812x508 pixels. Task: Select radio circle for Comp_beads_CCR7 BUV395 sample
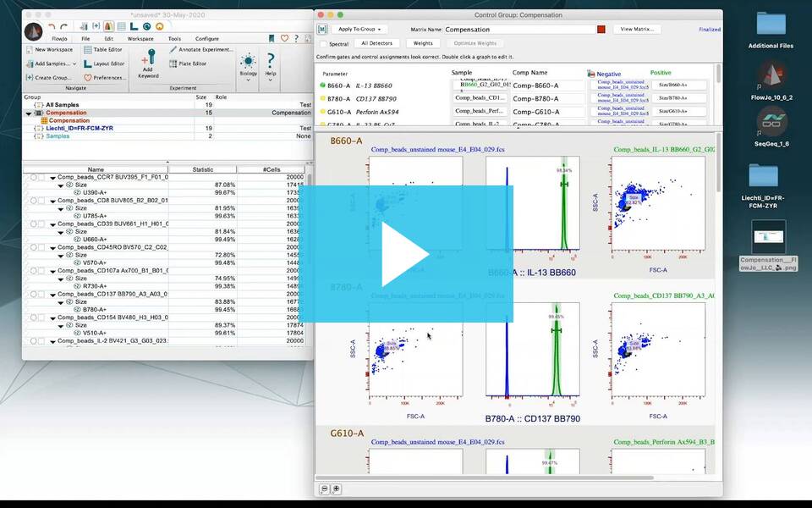click(33, 177)
